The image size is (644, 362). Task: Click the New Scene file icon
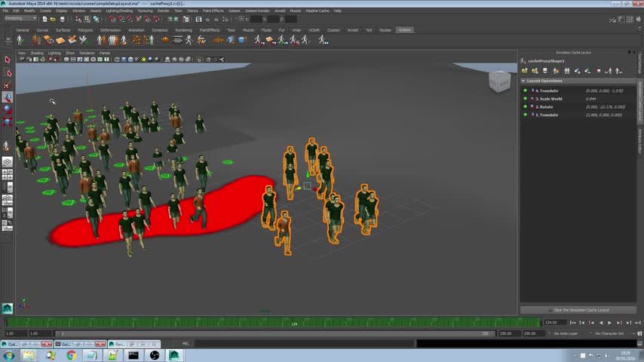tap(44, 19)
